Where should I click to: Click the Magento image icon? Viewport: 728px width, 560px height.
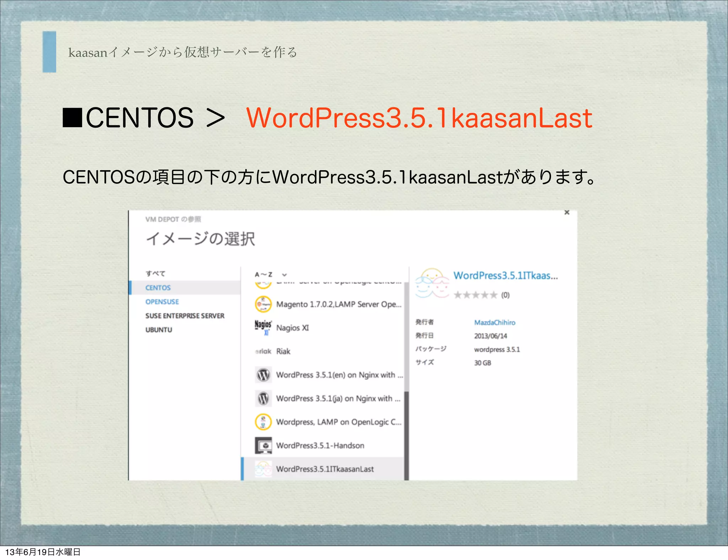click(263, 304)
